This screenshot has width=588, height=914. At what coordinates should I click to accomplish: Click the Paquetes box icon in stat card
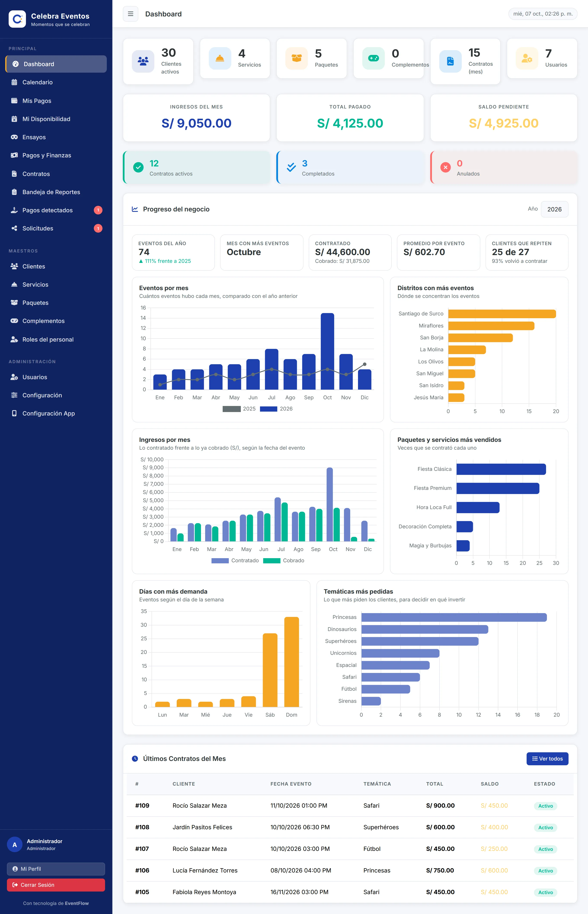click(297, 58)
